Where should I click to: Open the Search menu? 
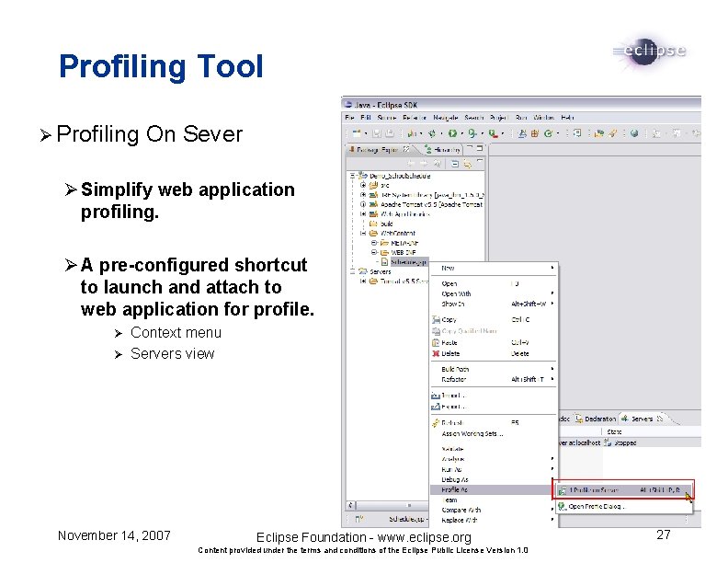474,118
